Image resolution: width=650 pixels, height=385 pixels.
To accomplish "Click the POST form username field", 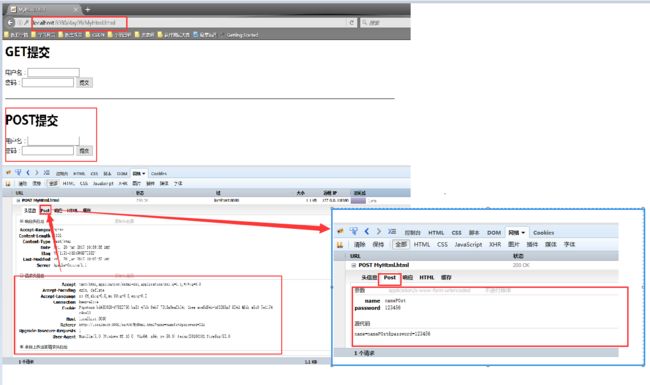I will pos(53,140).
